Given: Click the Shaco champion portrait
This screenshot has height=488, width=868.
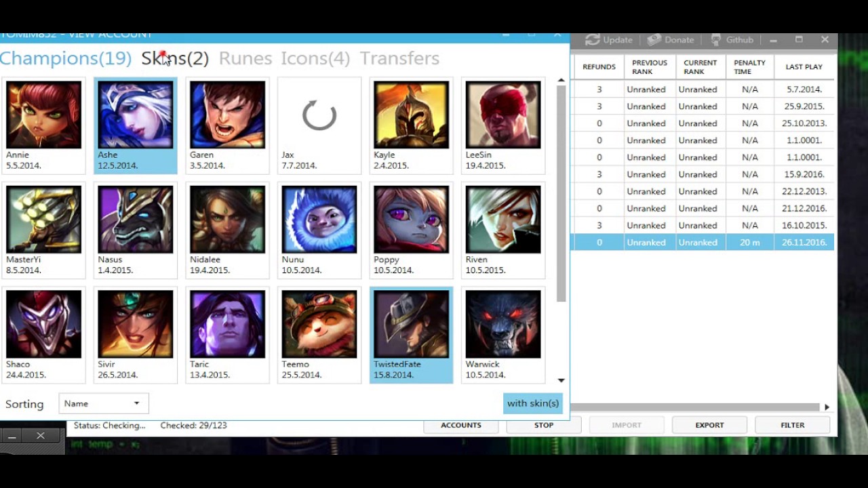Looking at the screenshot, I should pos(43,324).
